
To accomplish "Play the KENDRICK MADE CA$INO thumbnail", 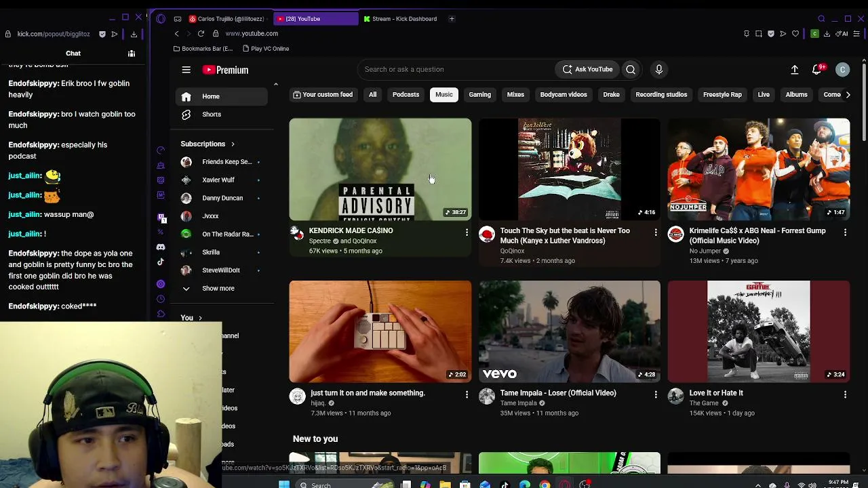I will click(380, 169).
